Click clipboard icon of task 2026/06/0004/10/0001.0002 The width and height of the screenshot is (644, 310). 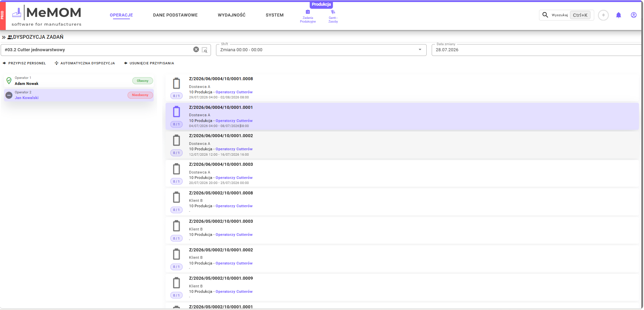pos(176,140)
